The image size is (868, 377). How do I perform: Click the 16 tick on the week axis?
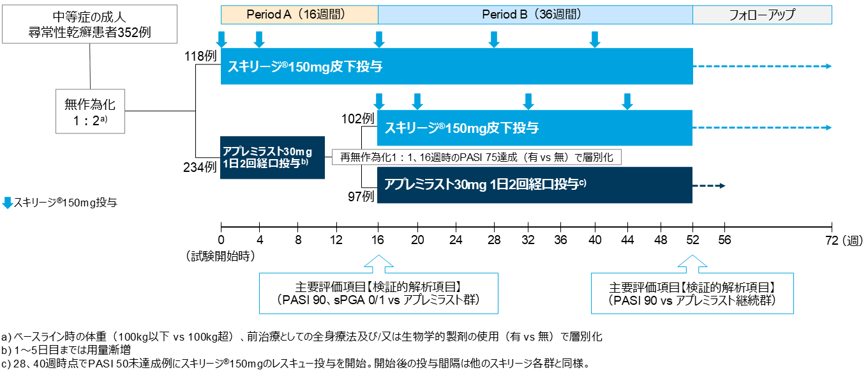coord(378,240)
